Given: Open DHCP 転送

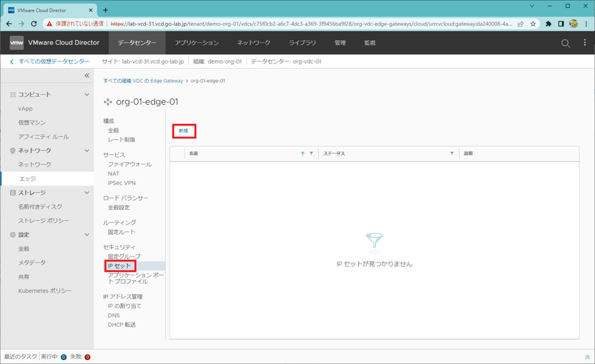Looking at the screenshot, I should pos(121,325).
